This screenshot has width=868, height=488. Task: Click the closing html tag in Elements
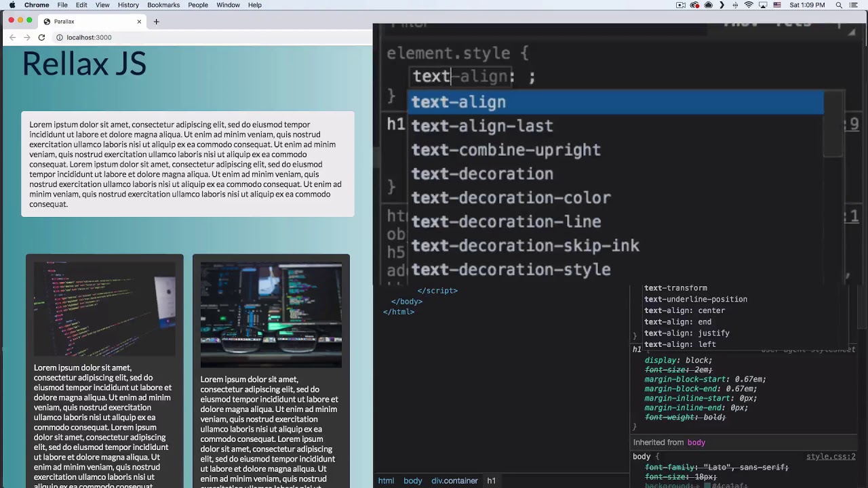tap(399, 312)
